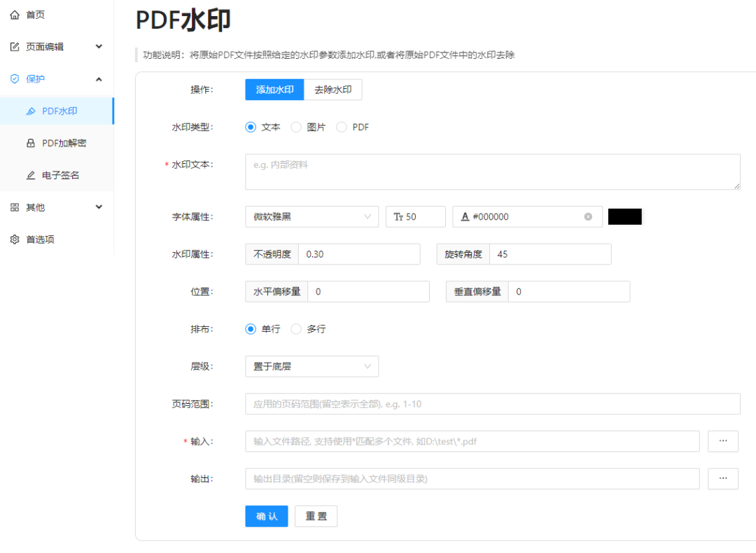Click the grid icon beside 其他
Screen dimensions: 756x553
coord(15,207)
